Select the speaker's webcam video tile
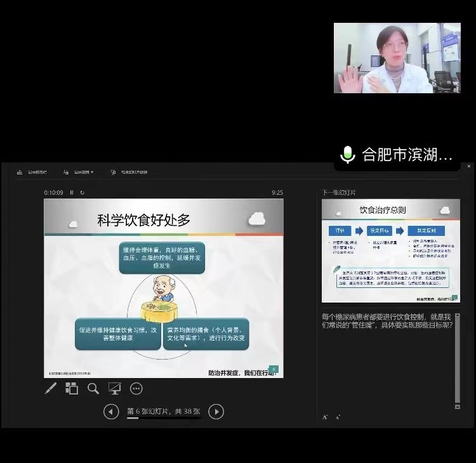The height and width of the screenshot is (463, 476). point(397,58)
